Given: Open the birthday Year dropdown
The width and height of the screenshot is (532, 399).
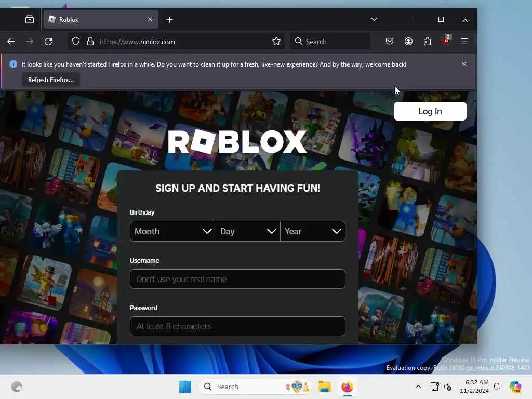Looking at the screenshot, I should [x=313, y=231].
